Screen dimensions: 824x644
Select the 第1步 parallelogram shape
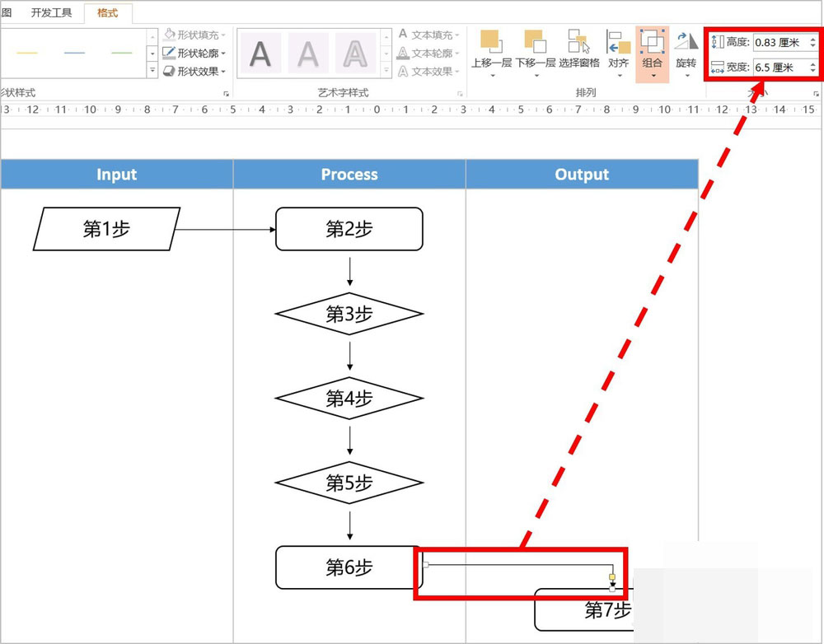[106, 228]
